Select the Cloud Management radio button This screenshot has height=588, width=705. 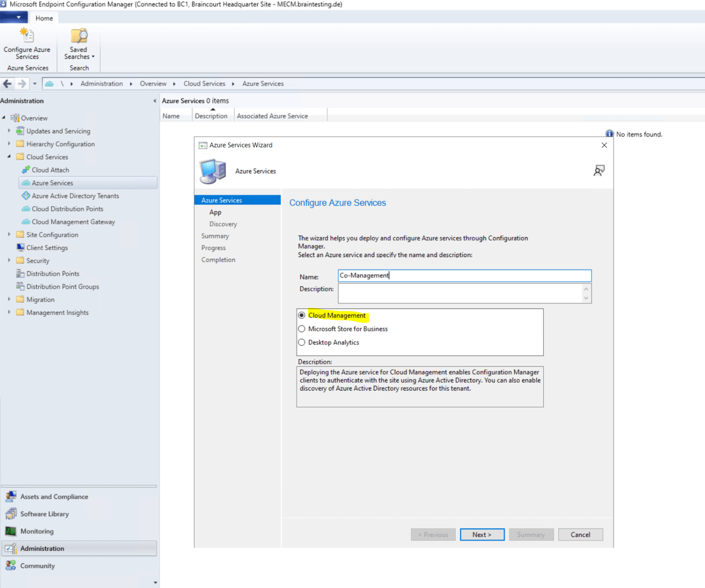[302, 315]
